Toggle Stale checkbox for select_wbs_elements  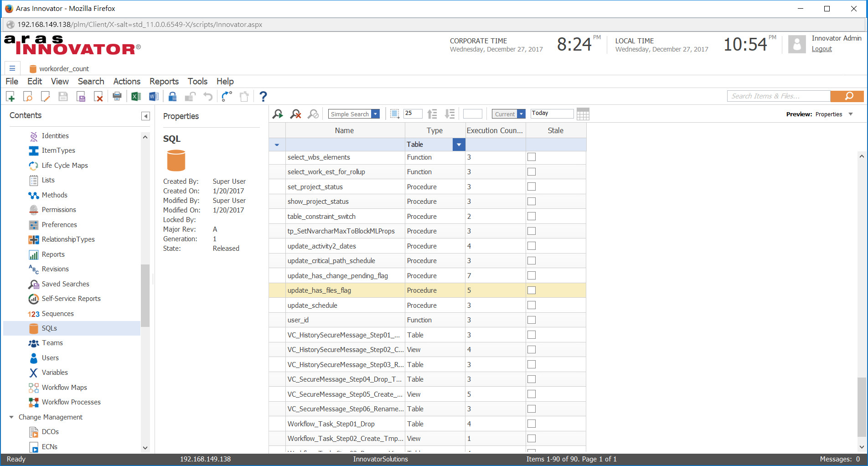532,157
